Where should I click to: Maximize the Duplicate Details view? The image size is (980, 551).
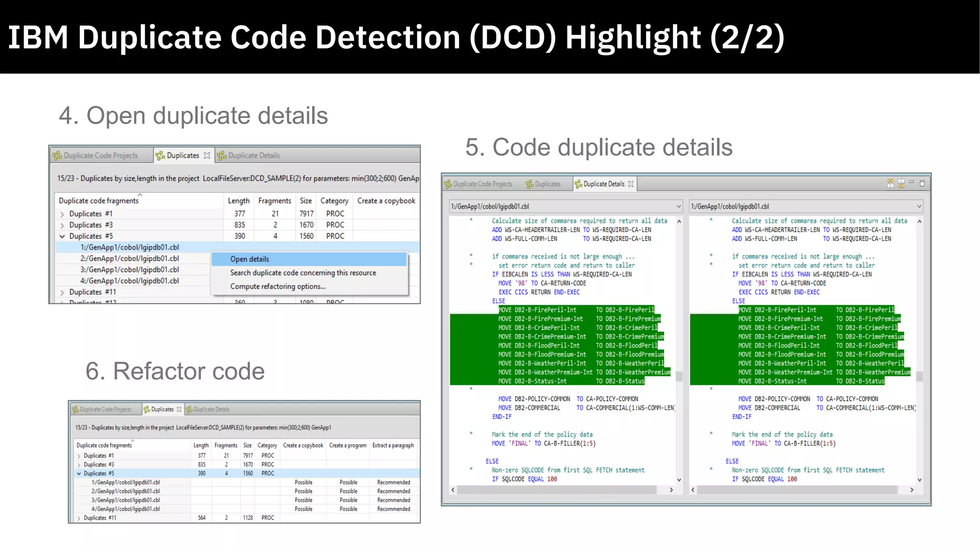tap(922, 183)
